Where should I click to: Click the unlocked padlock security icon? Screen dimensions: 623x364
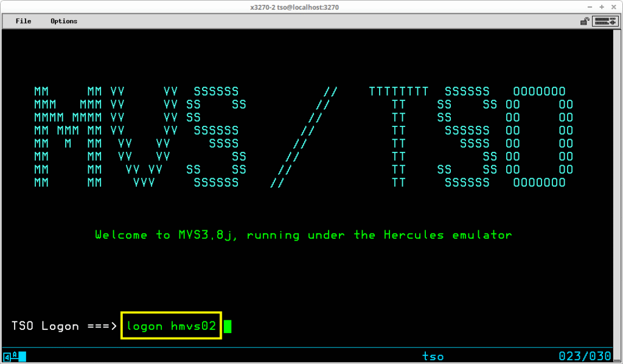[x=584, y=21]
